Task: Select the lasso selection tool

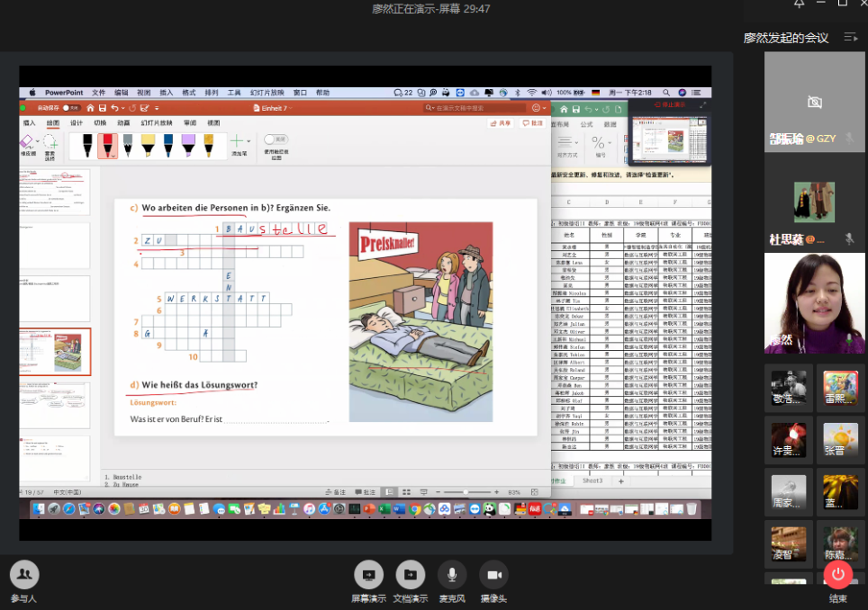Action: click(x=50, y=147)
